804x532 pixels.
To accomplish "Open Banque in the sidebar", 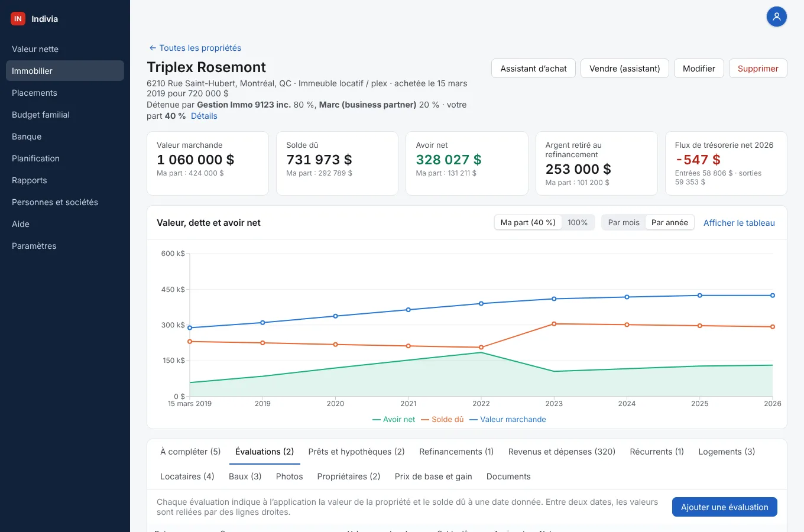I will [x=65, y=137].
